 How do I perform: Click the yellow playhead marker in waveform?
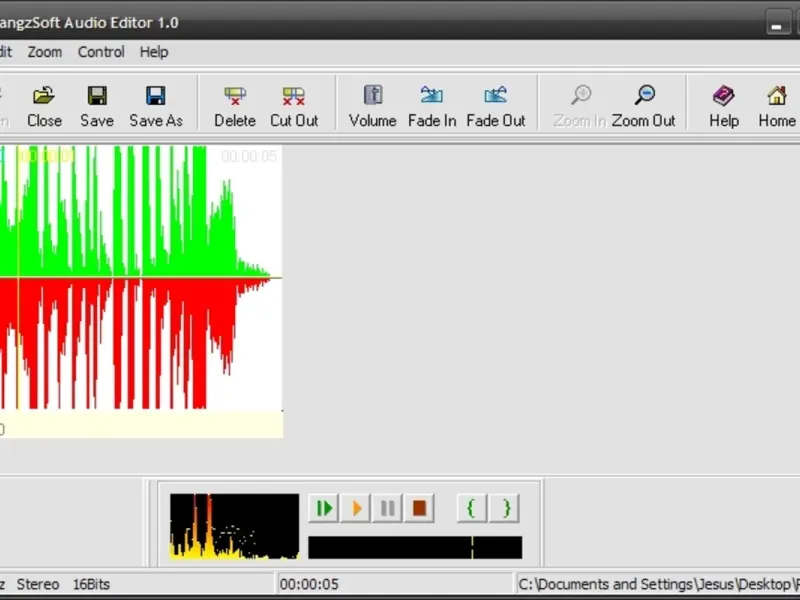18,278
